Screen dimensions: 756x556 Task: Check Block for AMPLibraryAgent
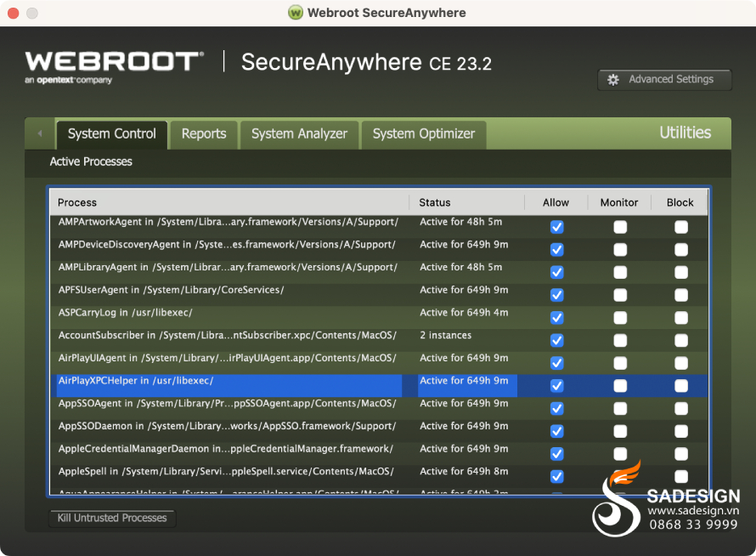point(681,272)
